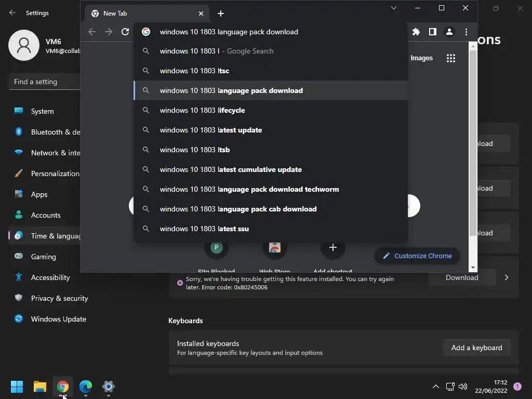Open a new Chrome tab with plus
This screenshot has width=532, height=399.
221,14
